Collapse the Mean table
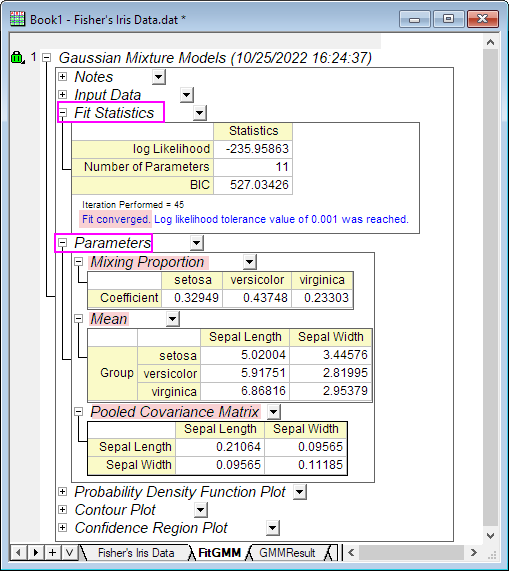Image resolution: width=509 pixels, height=571 pixels. tap(79, 319)
